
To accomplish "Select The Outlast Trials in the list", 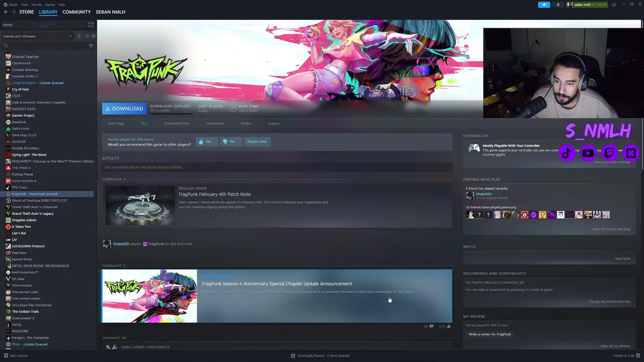I will (25, 312).
